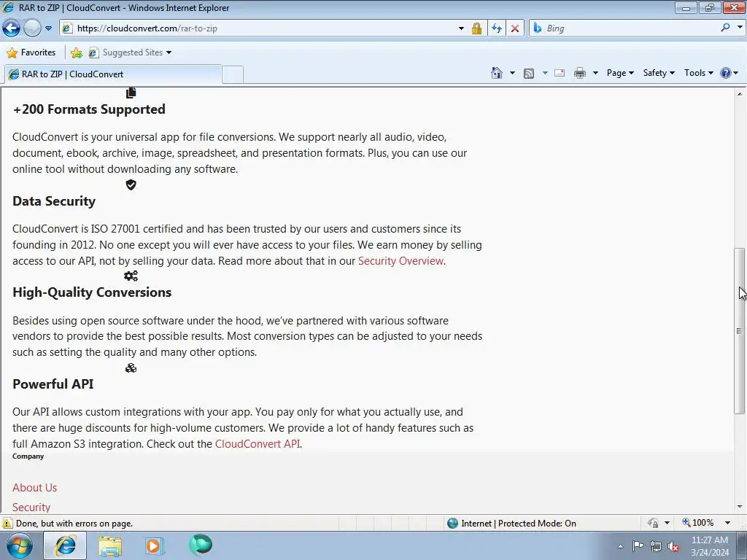Open the Favorites star button

[31, 52]
